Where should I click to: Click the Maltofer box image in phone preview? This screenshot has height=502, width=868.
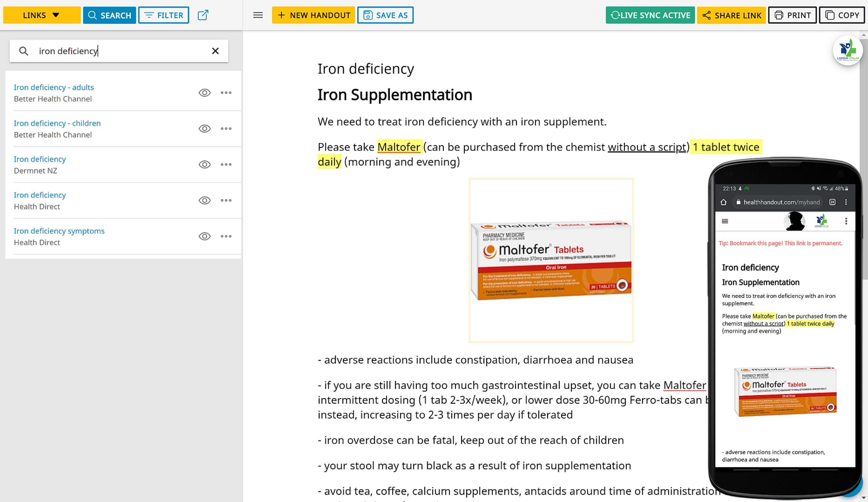pos(785,392)
